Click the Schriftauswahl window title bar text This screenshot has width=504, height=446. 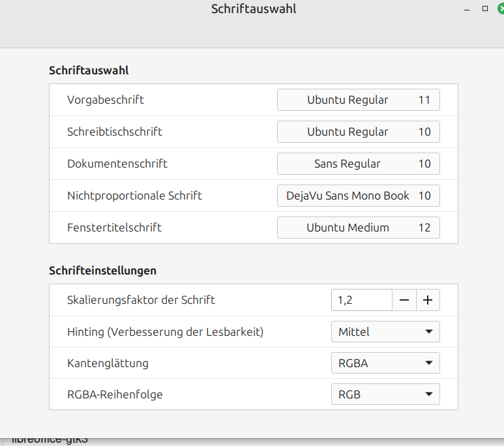point(254,9)
